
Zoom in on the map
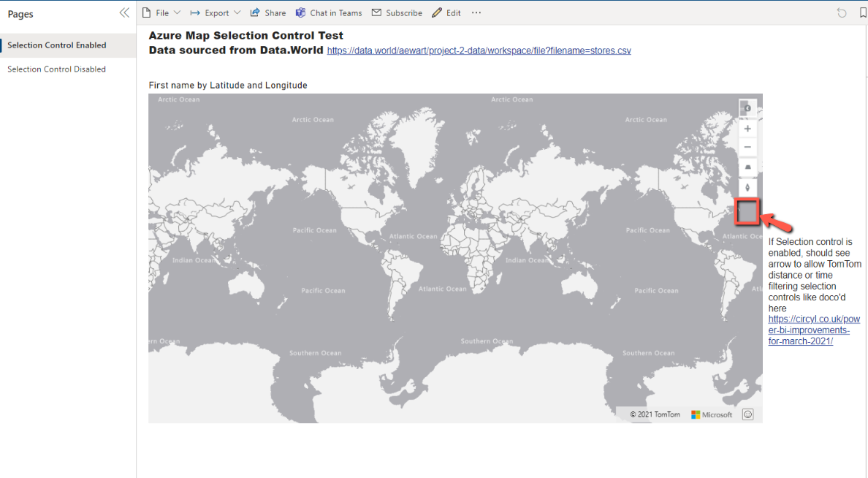click(747, 128)
